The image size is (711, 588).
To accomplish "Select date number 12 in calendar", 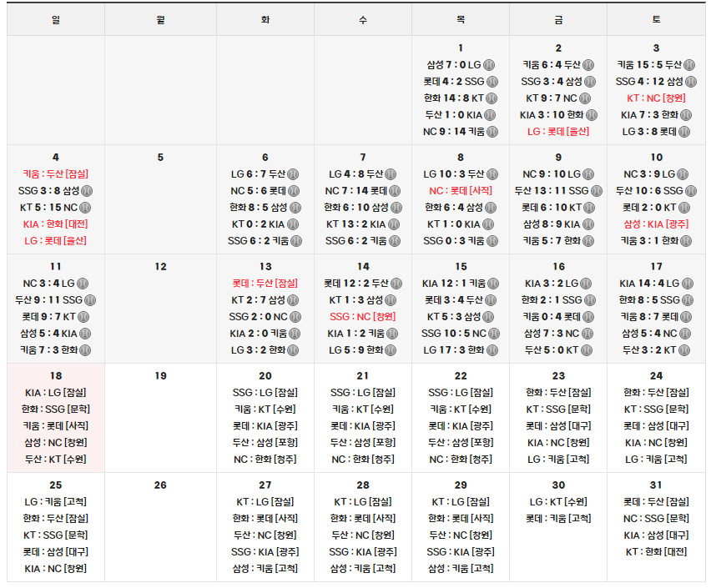I will click(x=160, y=267).
